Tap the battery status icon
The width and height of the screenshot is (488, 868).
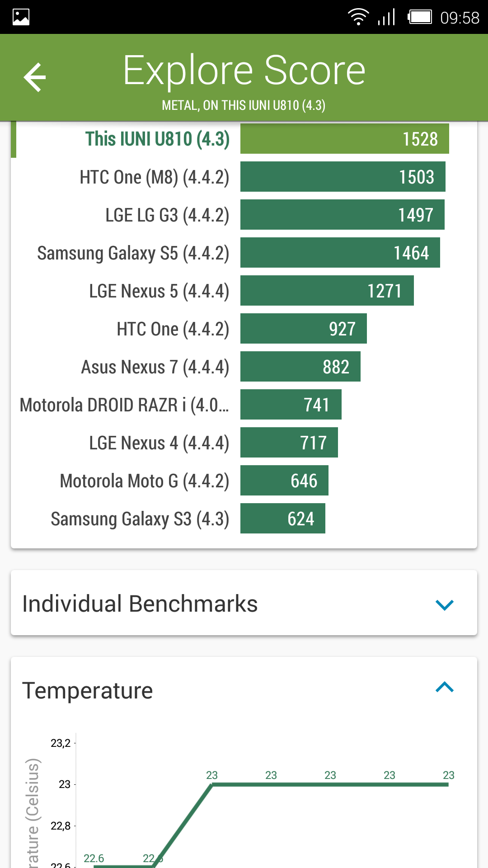(420, 17)
